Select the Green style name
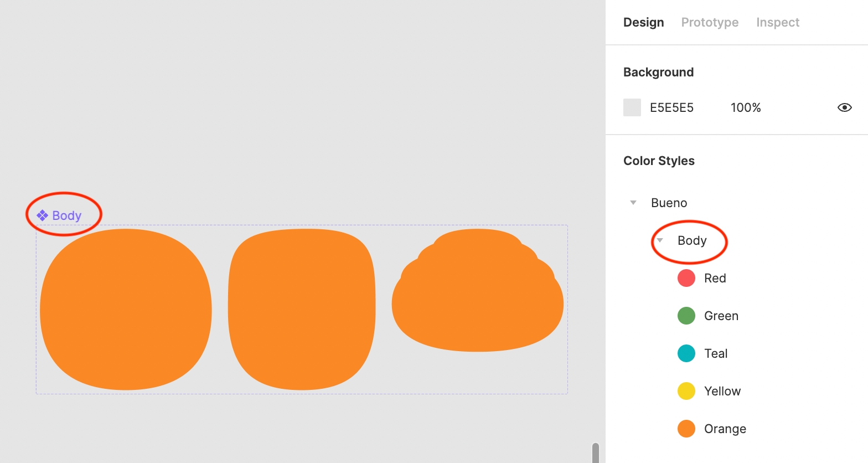This screenshot has width=868, height=463. (x=721, y=316)
